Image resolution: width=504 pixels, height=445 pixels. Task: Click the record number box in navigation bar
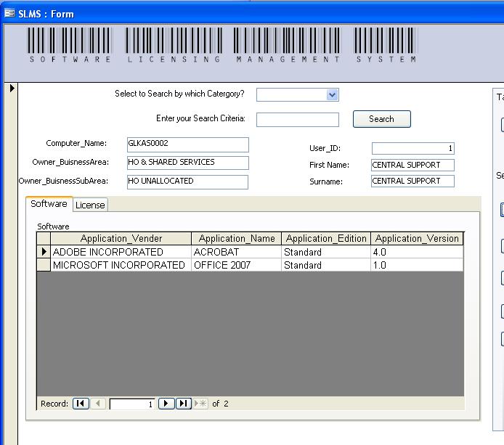[132, 404]
